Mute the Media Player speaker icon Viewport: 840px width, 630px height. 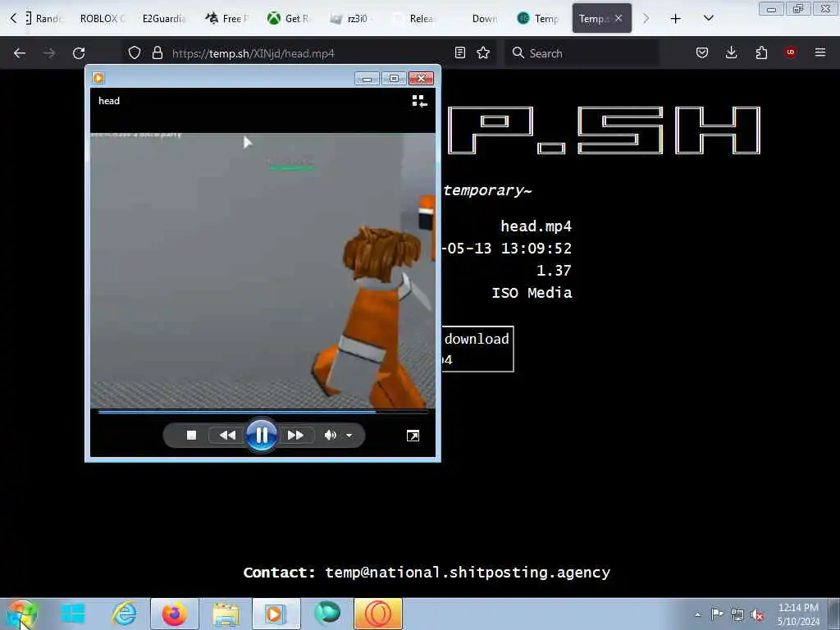tap(330, 436)
